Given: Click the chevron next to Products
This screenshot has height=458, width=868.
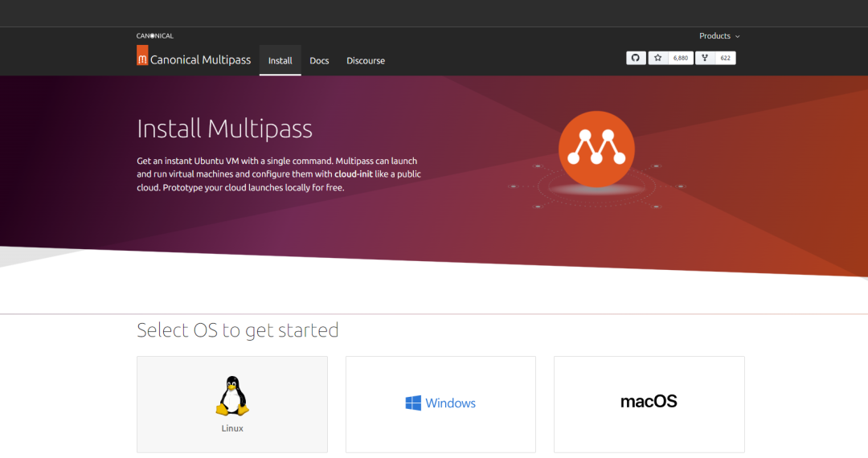Looking at the screenshot, I should click(737, 36).
